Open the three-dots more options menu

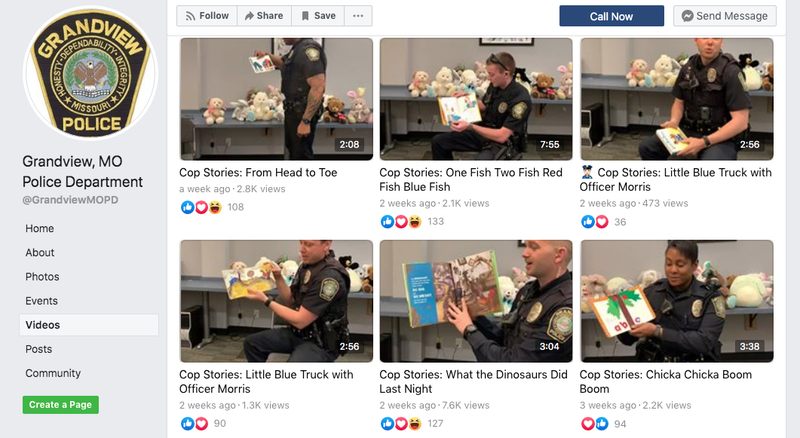point(358,16)
